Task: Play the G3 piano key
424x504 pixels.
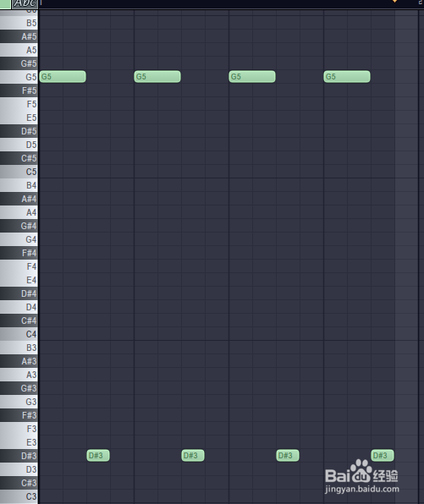Action: click(x=19, y=402)
